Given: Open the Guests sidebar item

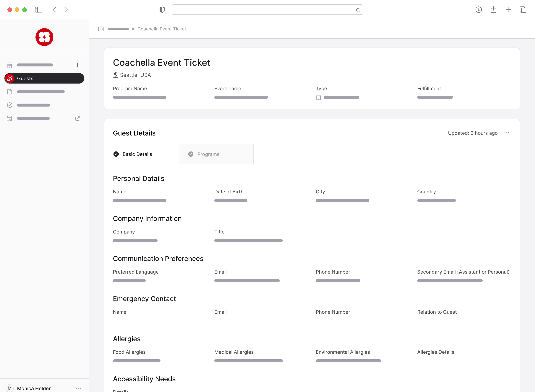Looking at the screenshot, I should tap(44, 78).
